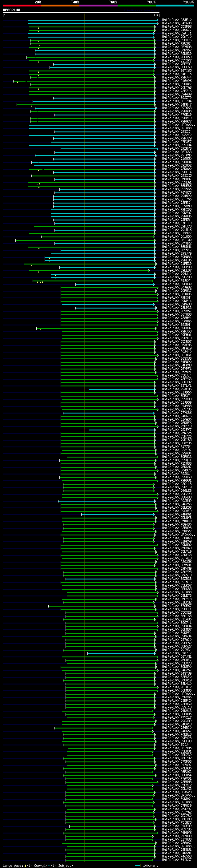
Task: Select hit UniRef100_O65735
Action: 176,409
